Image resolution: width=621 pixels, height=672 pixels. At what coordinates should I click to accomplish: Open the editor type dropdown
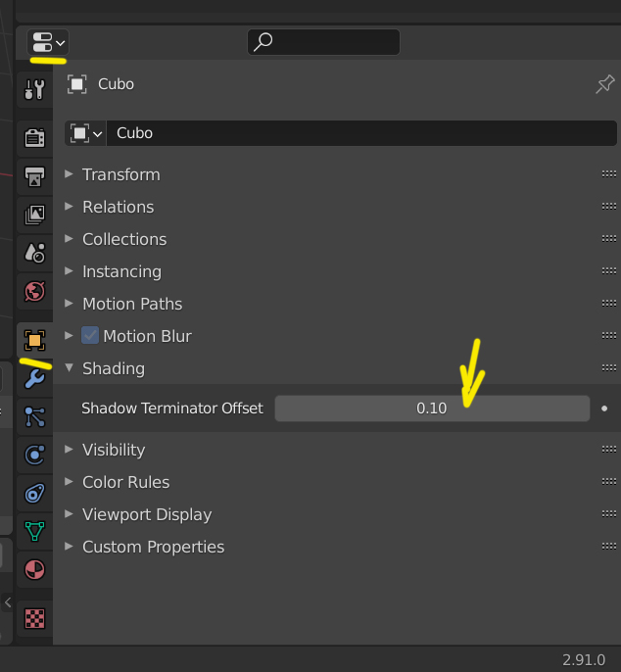pos(48,42)
